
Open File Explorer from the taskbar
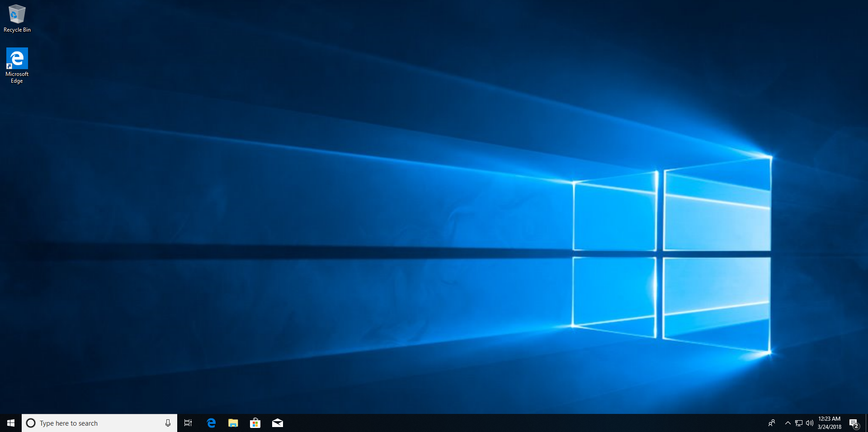pyautogui.click(x=233, y=423)
